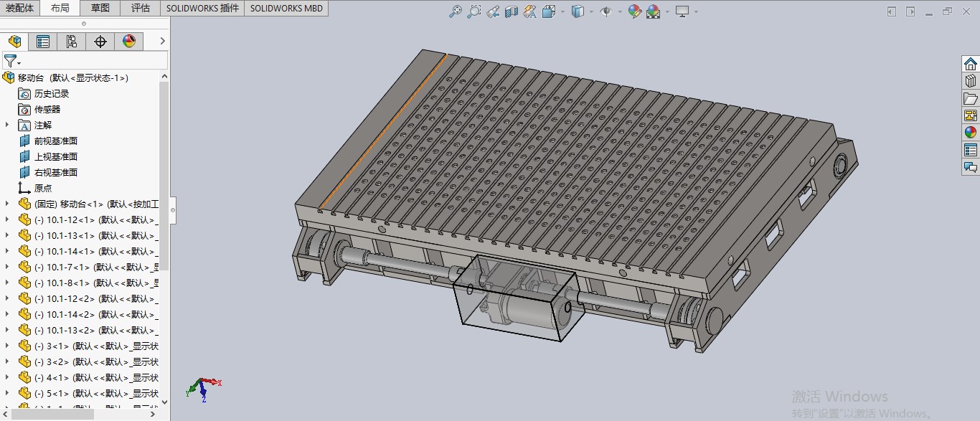This screenshot has width=980, height=421.
Task: Open the SOLIDWORKS Forum panel
Action: tap(970, 166)
